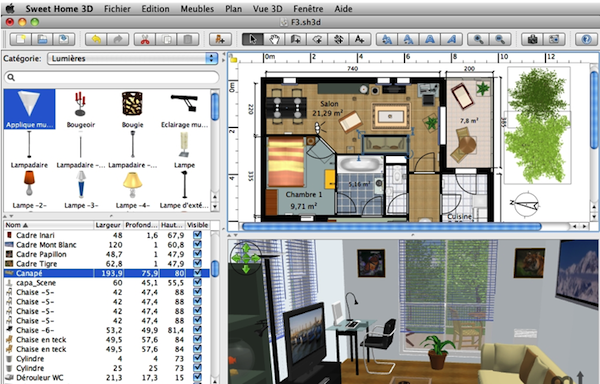Open the Aide menu

[343, 8]
